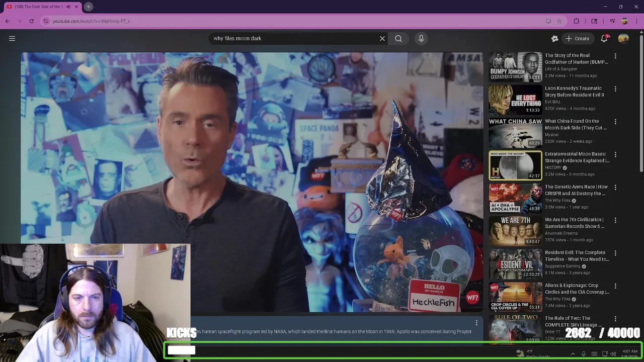Click the Anunnaki Dreams channel name
The height and width of the screenshot is (362, 644).
pos(561,233)
